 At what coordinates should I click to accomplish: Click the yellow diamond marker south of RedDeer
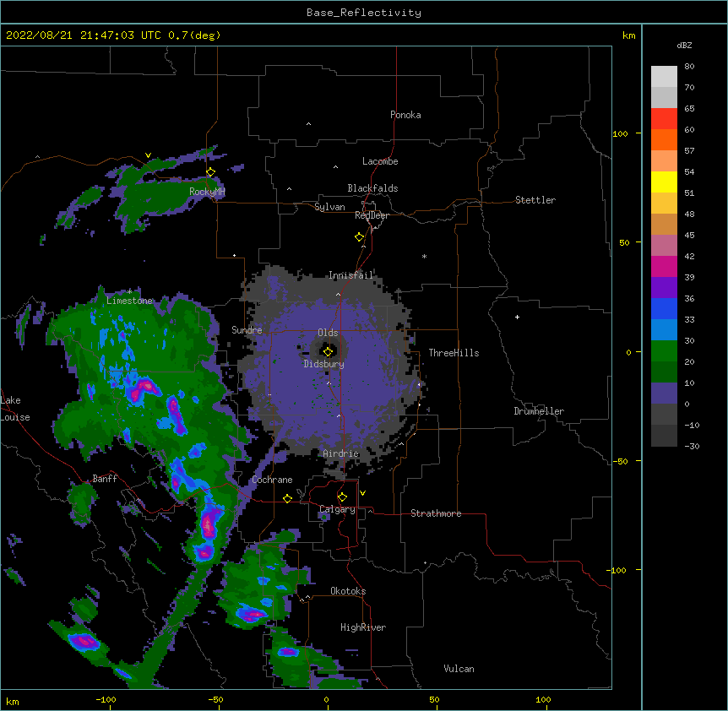(360, 237)
